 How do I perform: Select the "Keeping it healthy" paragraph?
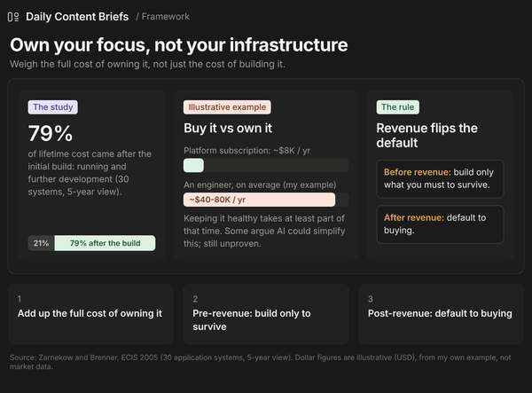click(x=264, y=231)
